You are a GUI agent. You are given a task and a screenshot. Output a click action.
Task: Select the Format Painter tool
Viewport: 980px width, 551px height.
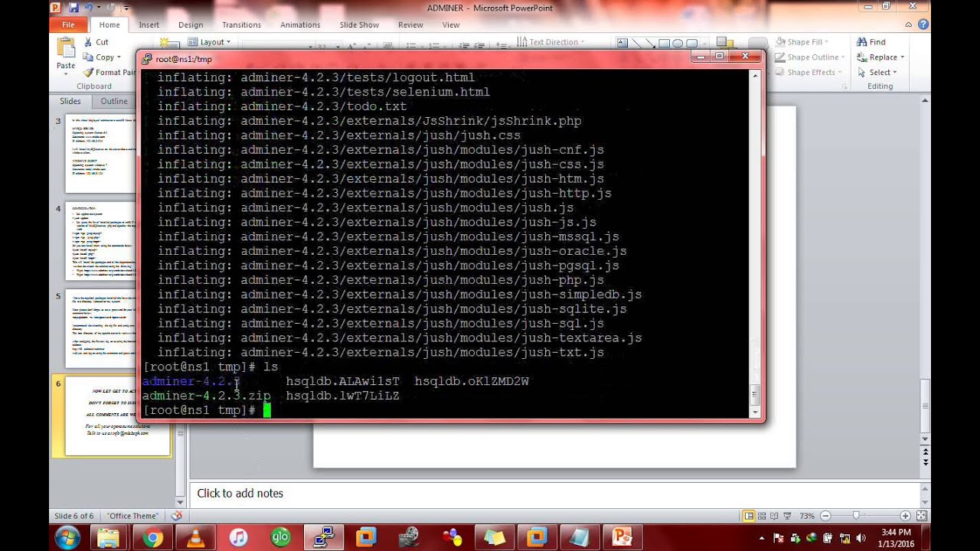(x=109, y=73)
